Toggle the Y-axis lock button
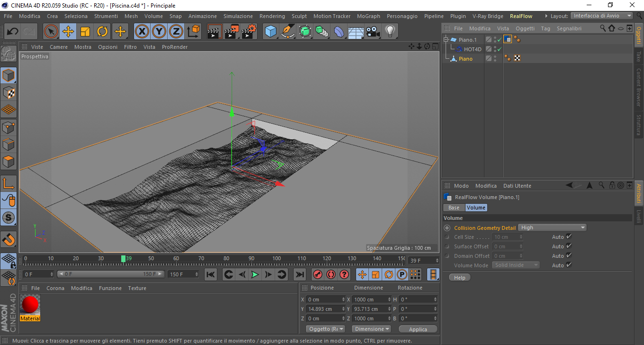 pyautogui.click(x=159, y=32)
